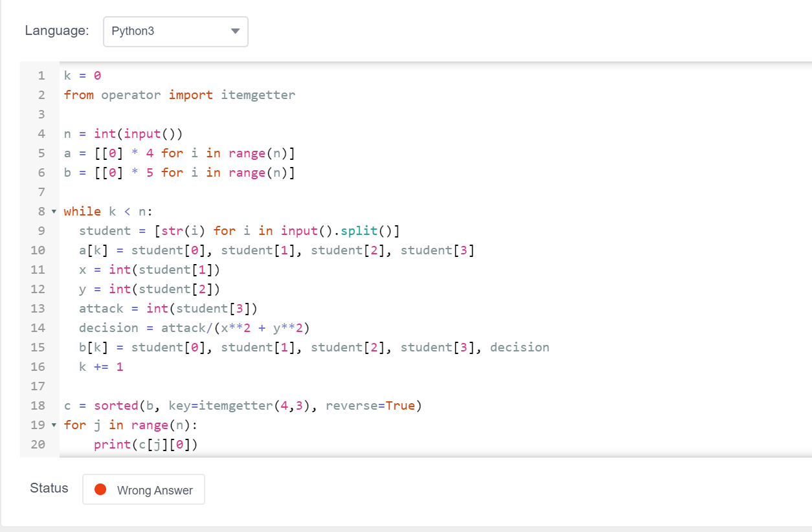Viewport: 812px width, 532px height.
Task: Select line number 1 in the gutter
Action: (x=41, y=75)
